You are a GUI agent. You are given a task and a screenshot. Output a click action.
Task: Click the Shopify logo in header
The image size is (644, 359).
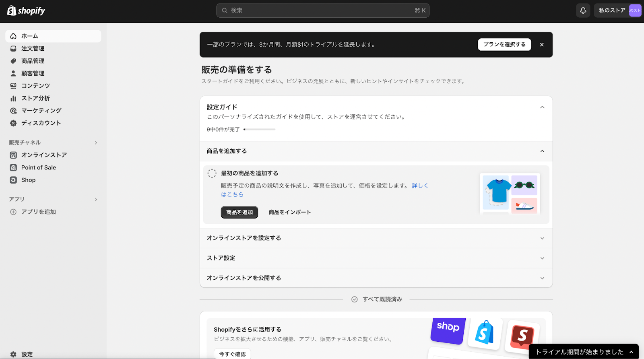click(x=26, y=10)
